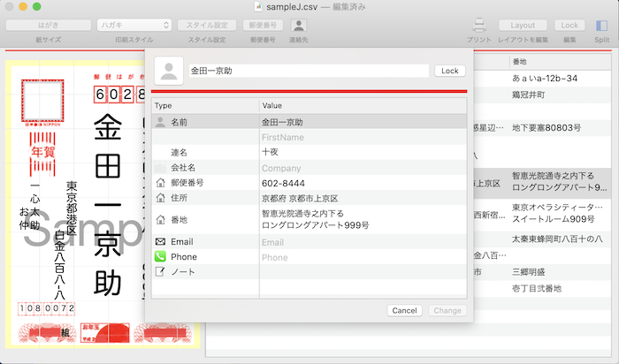Click the envelope icon beside Email
Screen dimensions: 619x364
[160, 241]
